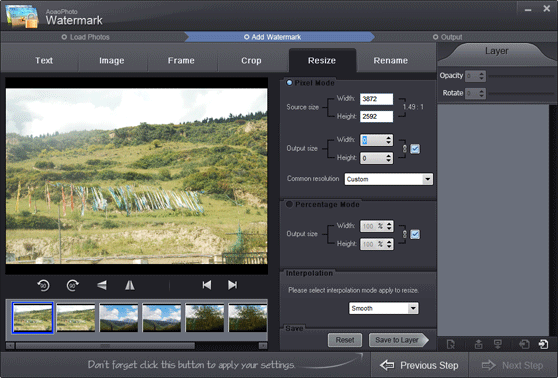The image size is (558, 378).
Task: Select the Resize tab
Action: pyautogui.click(x=322, y=61)
